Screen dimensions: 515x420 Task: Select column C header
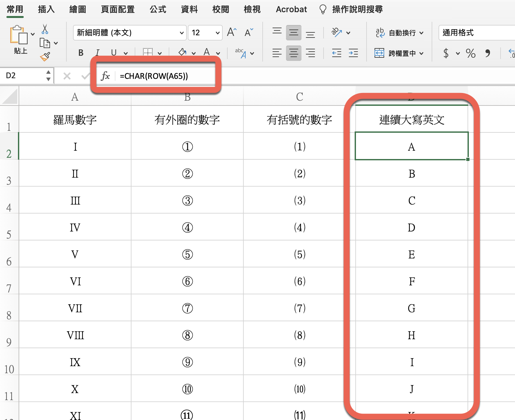[300, 97]
